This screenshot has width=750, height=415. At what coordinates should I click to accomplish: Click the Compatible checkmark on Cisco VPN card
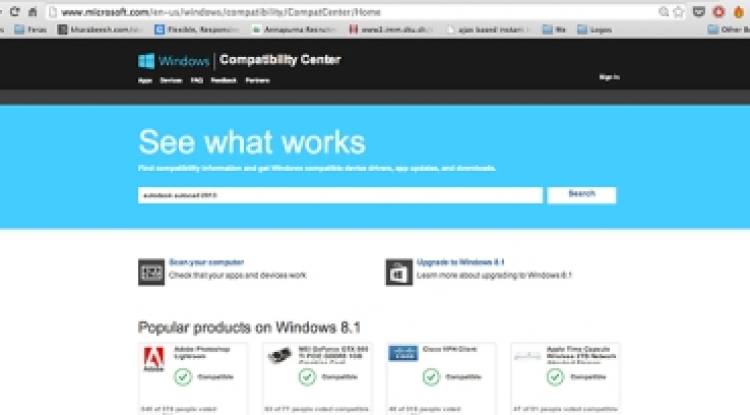tap(431, 377)
